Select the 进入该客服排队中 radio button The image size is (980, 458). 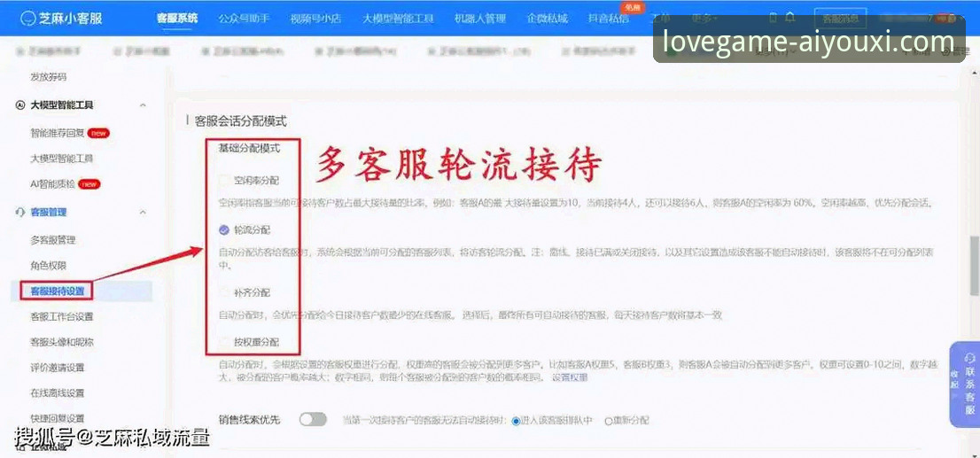pyautogui.click(x=516, y=421)
